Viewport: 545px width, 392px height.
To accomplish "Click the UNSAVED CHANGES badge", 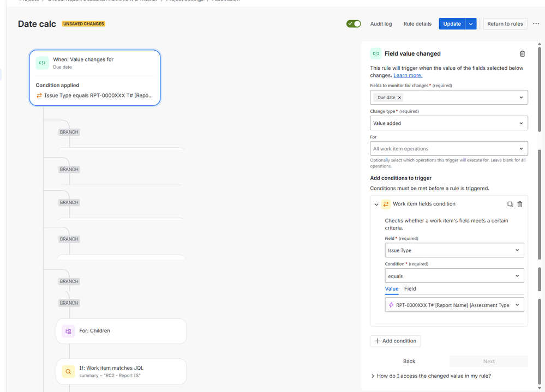I will coord(83,23).
